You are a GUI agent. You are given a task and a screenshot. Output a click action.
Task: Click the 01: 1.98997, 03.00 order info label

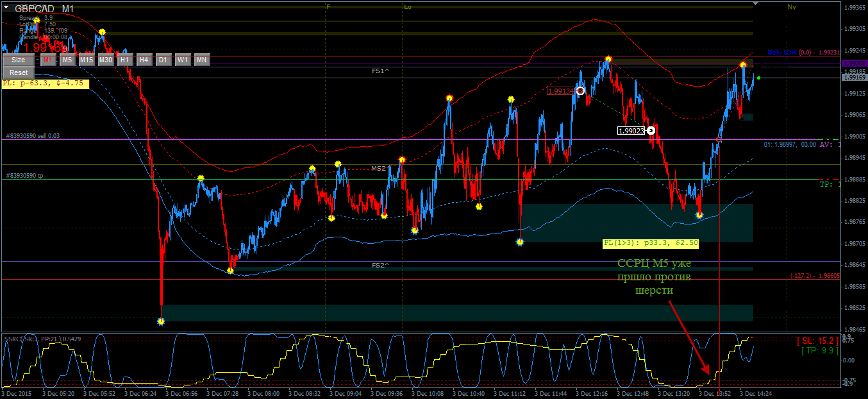coord(790,144)
